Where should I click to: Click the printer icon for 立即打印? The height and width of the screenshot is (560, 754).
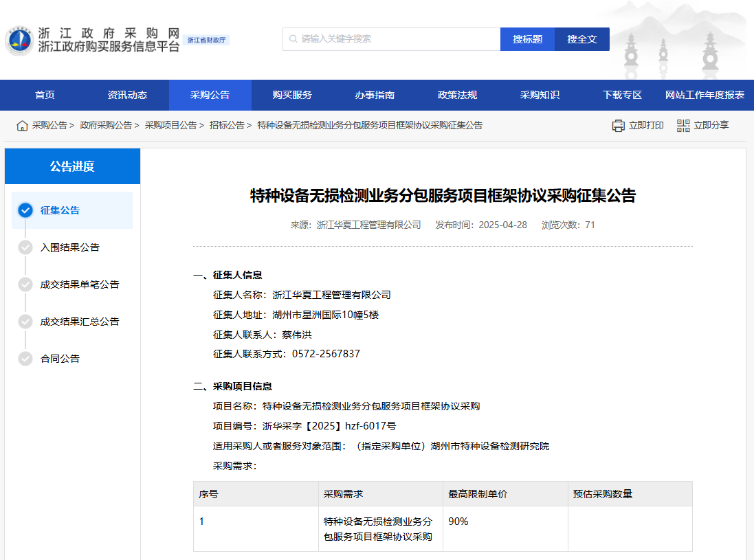pos(619,126)
